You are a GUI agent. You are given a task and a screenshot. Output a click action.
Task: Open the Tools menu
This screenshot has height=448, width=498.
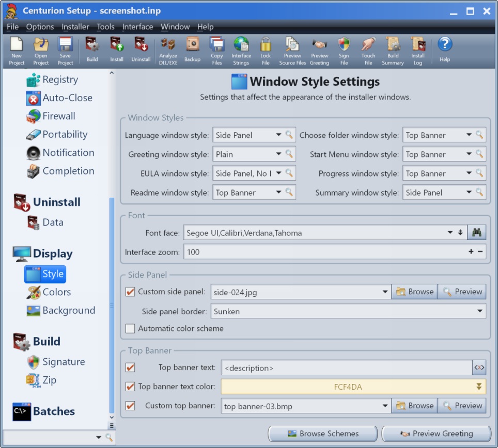(x=105, y=27)
